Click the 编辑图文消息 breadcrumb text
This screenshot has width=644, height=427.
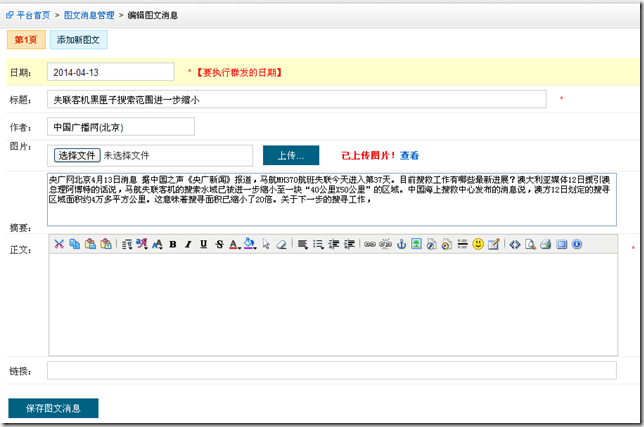pos(152,15)
